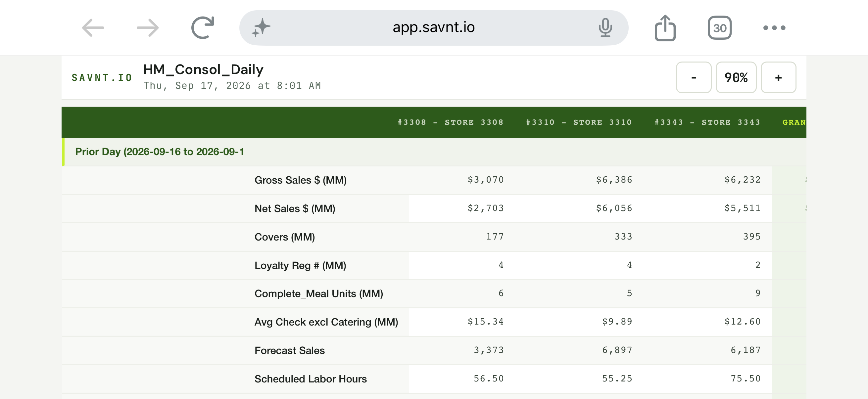
Task: Select the $5,511 net sales cell
Action: point(742,208)
